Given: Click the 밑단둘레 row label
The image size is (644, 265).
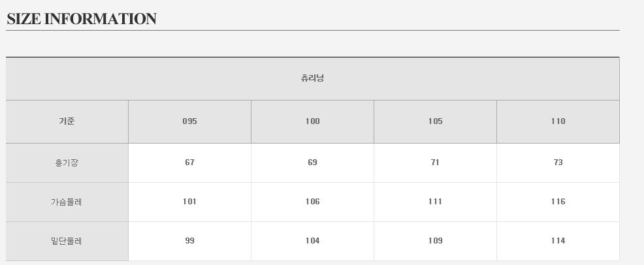Looking at the screenshot, I should coord(67,241).
